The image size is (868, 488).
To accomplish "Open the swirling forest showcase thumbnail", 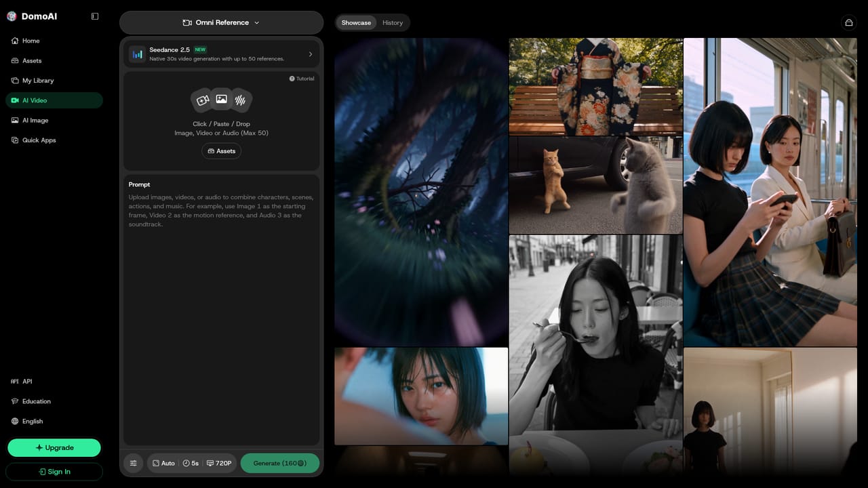I will (x=421, y=192).
